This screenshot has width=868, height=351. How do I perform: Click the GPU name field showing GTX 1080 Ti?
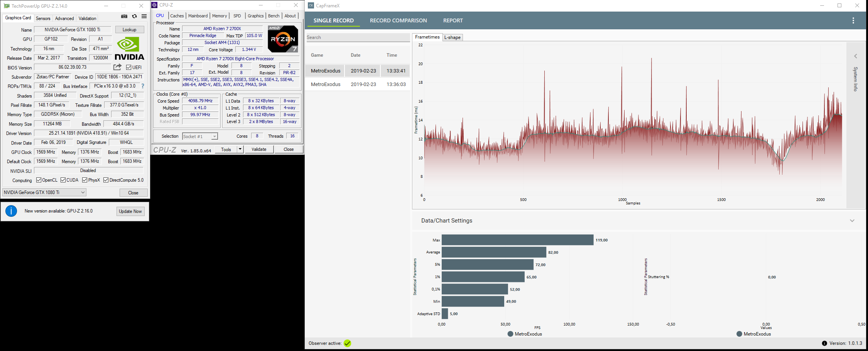tap(73, 30)
